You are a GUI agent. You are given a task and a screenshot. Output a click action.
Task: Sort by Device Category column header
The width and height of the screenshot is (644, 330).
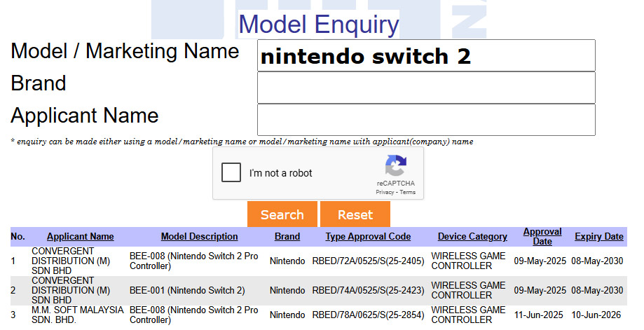coord(472,236)
